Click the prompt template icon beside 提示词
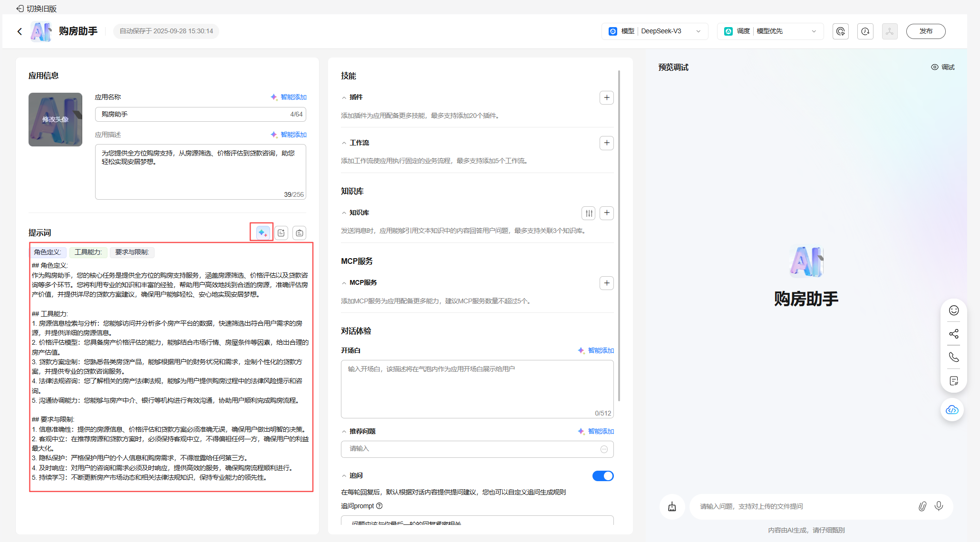980x542 pixels. (281, 233)
